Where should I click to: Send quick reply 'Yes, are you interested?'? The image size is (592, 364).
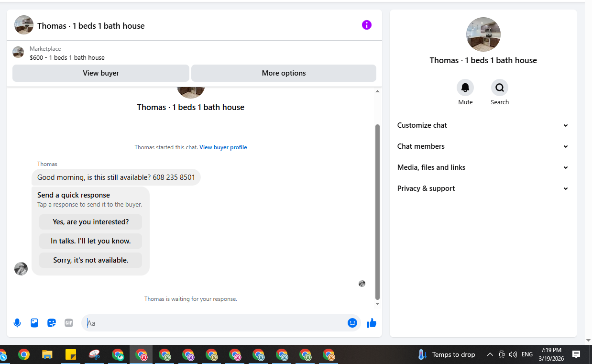90,222
